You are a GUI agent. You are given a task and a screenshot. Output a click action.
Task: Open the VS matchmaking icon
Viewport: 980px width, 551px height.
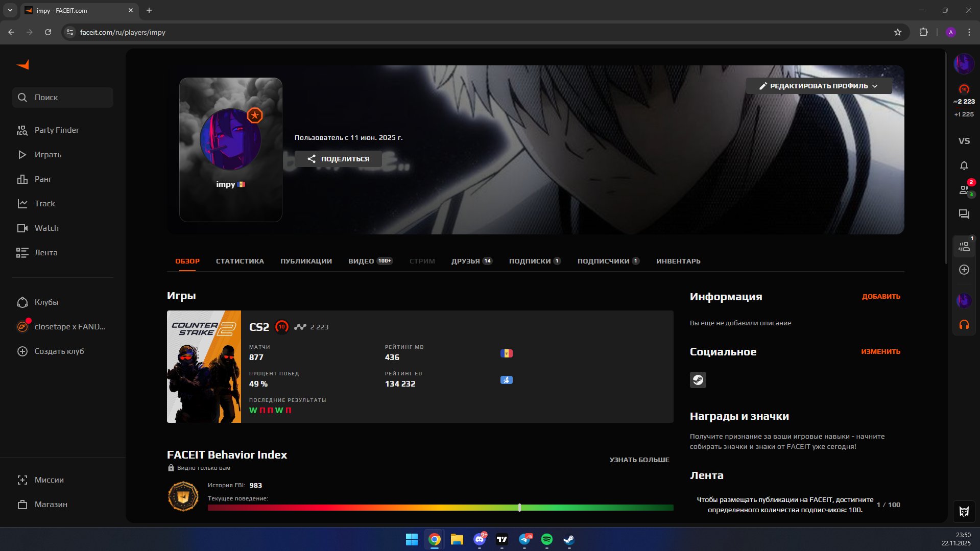tap(964, 141)
